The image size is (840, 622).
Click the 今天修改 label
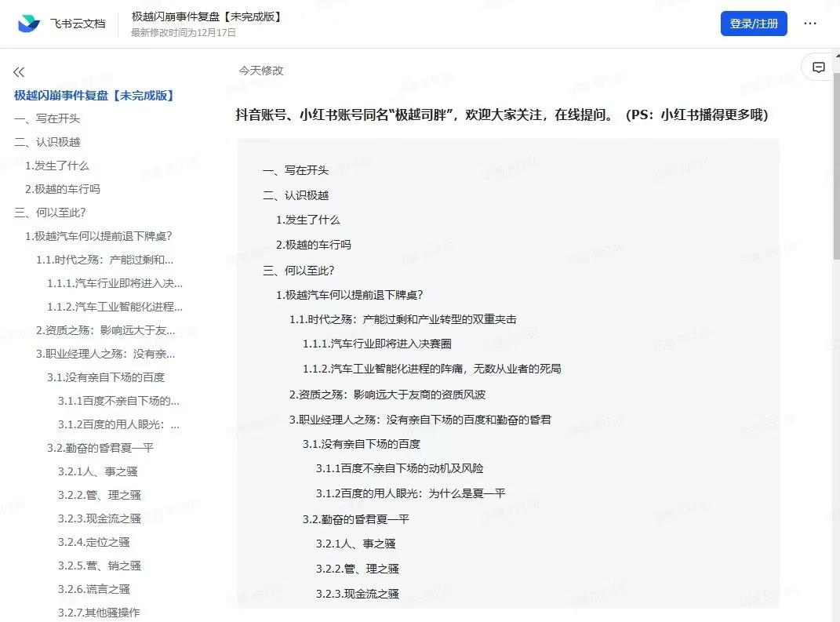click(261, 70)
